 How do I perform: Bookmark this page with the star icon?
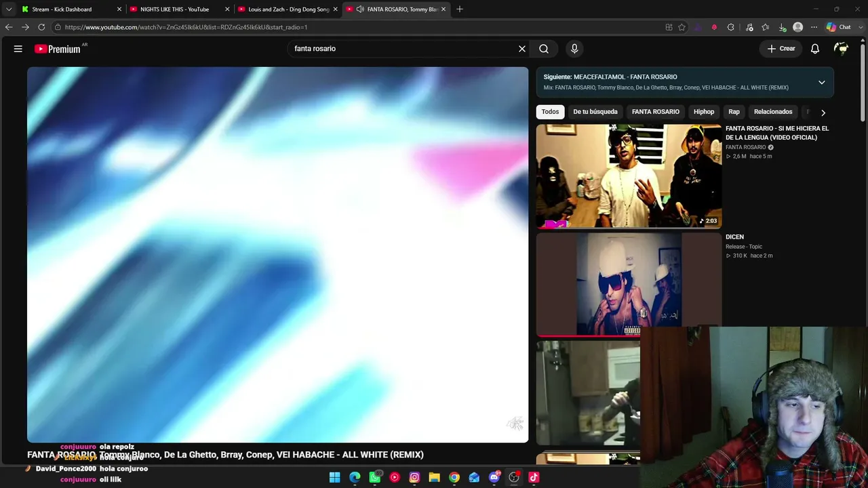click(682, 27)
